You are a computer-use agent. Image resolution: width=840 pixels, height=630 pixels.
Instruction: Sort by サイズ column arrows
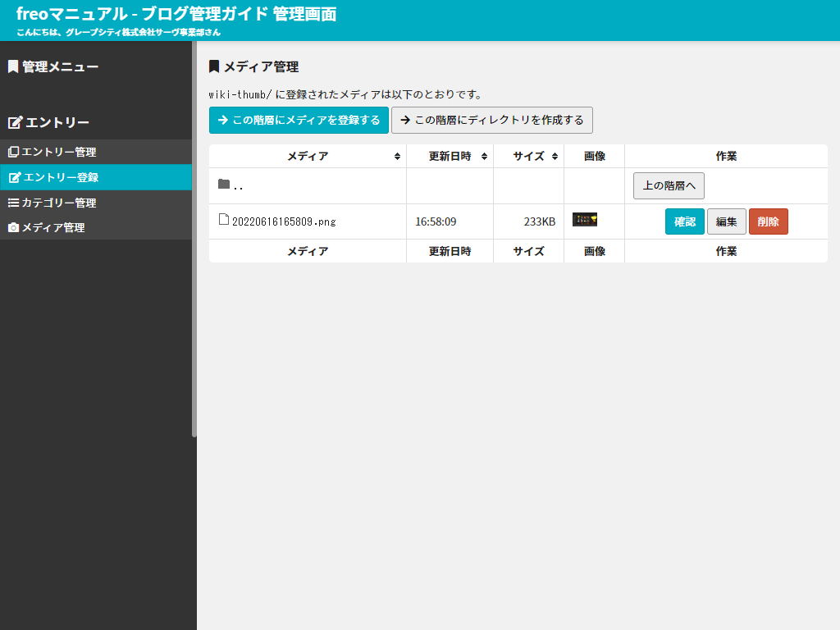coord(555,157)
